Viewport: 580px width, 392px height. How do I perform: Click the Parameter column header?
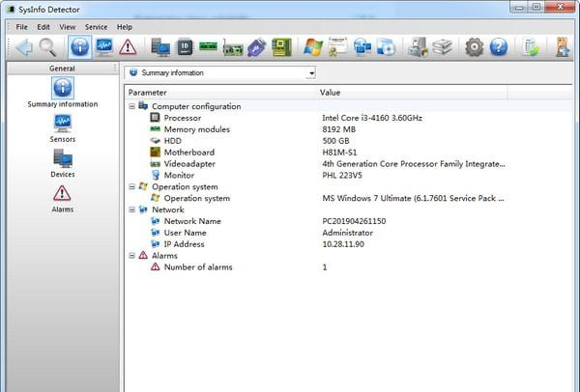220,93
